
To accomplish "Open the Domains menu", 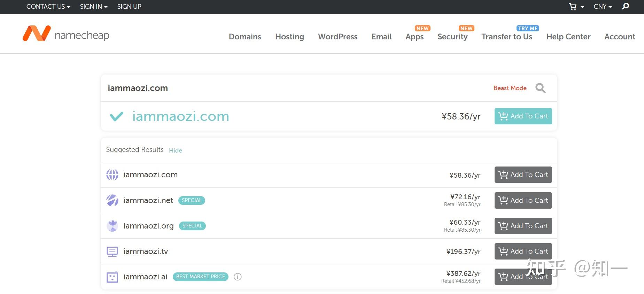I will pyautogui.click(x=245, y=37).
